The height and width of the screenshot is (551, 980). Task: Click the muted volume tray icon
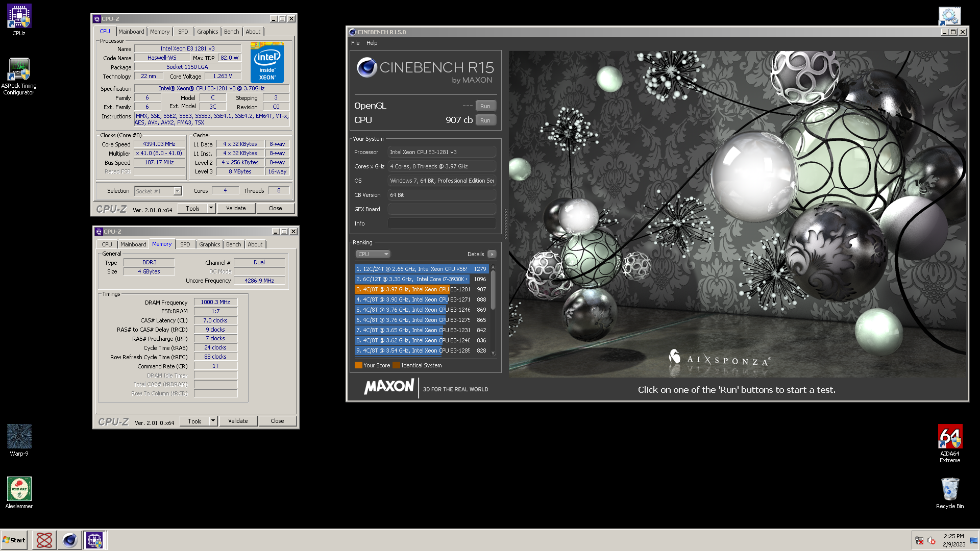[932, 541]
